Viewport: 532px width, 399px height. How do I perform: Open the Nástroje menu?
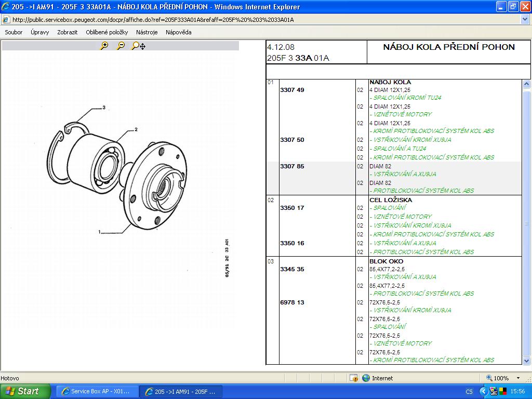(147, 32)
